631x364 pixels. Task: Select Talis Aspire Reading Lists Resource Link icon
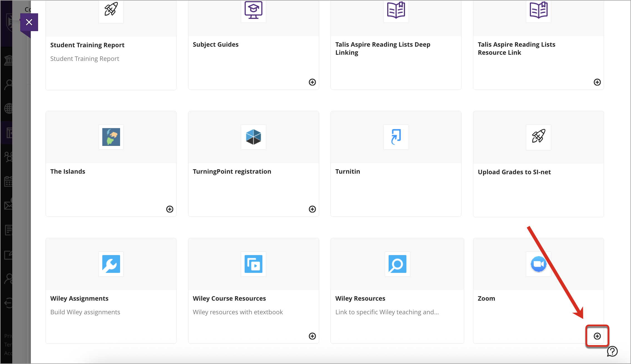538,10
